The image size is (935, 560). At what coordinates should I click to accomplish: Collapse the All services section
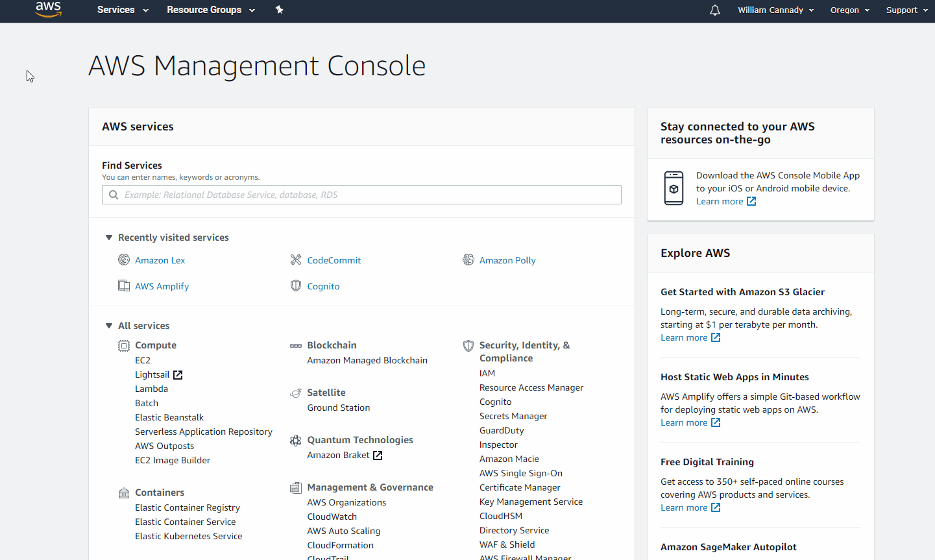click(x=108, y=326)
